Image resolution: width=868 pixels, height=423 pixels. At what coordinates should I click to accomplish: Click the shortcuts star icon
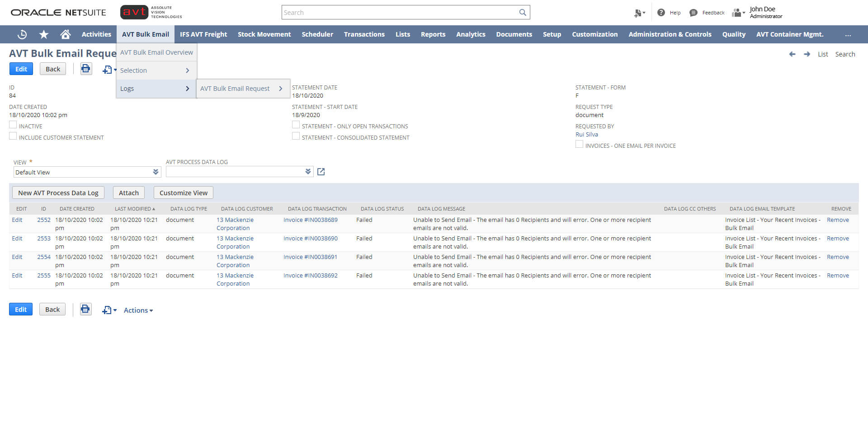(43, 34)
